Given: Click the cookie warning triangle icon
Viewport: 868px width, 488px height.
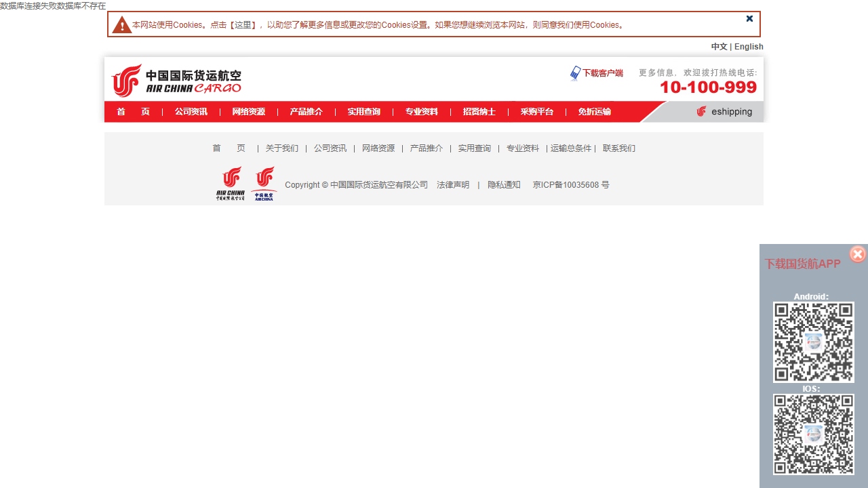Looking at the screenshot, I should pyautogui.click(x=121, y=24).
